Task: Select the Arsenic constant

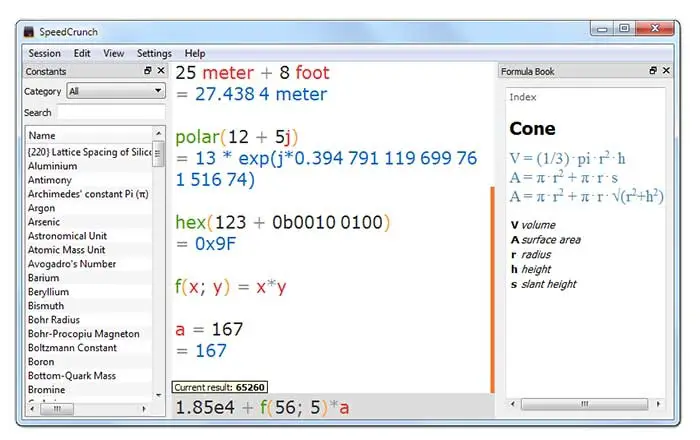Action: click(x=89, y=222)
